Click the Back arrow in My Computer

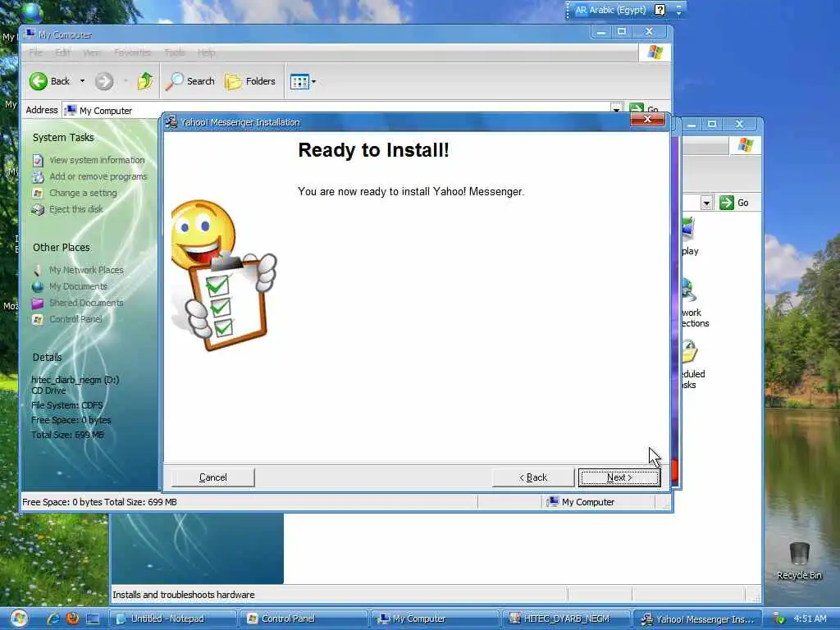pos(50,81)
